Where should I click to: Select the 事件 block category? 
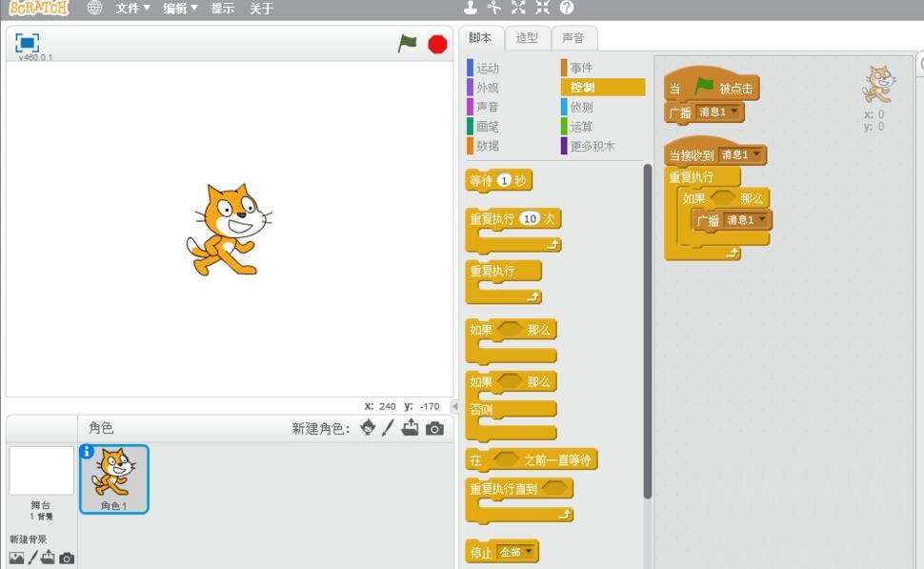click(582, 67)
